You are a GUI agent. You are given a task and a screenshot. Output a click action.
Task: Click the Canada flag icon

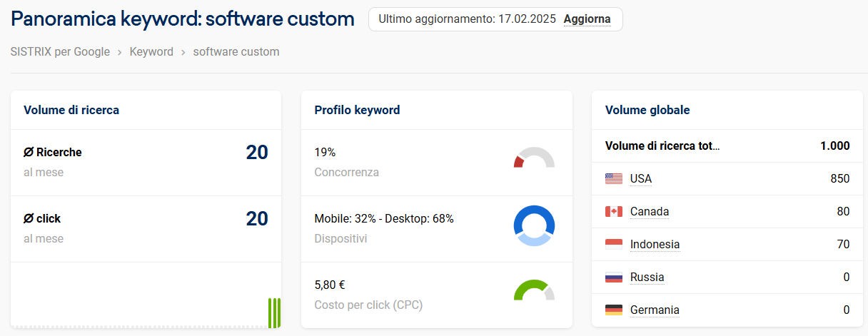(x=614, y=211)
